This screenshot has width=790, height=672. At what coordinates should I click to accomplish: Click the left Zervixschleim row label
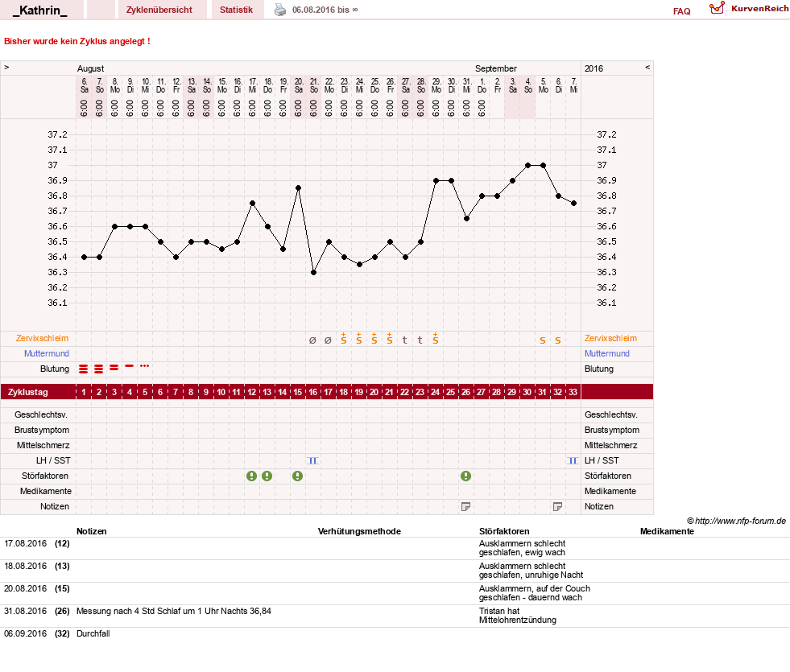coord(43,338)
